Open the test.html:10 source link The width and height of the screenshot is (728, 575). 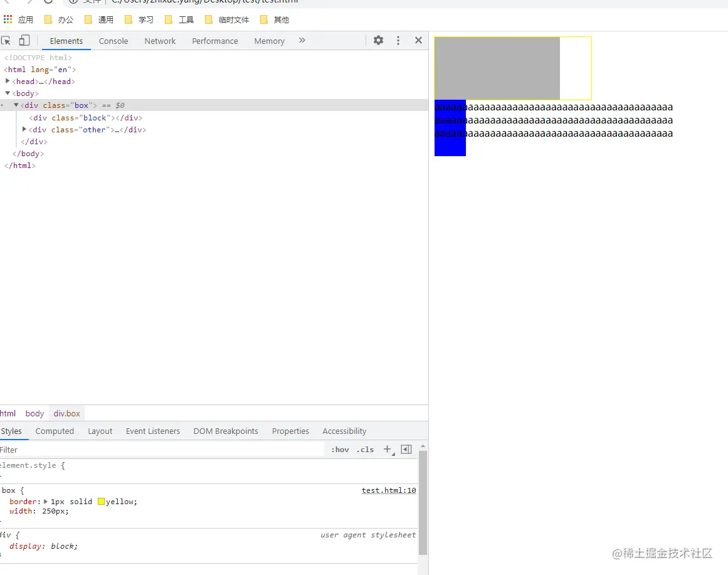pyautogui.click(x=389, y=490)
